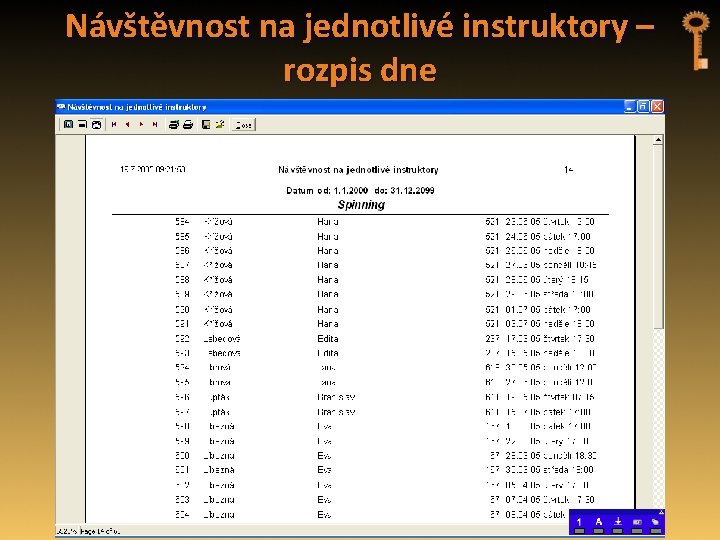720x540 pixels.
Task: Click the page-width view icon in toolbar
Action: (x=82, y=124)
